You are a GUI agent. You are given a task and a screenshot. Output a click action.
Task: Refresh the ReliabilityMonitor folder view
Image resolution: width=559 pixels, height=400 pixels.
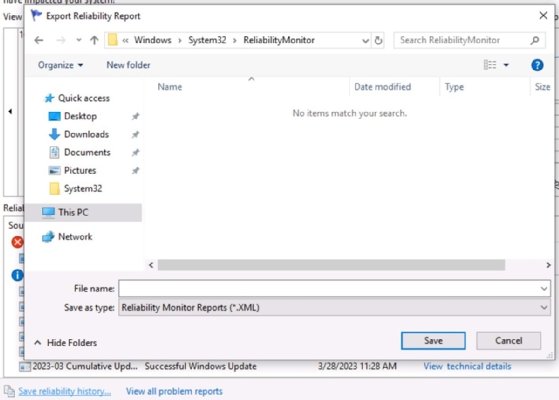click(x=378, y=40)
